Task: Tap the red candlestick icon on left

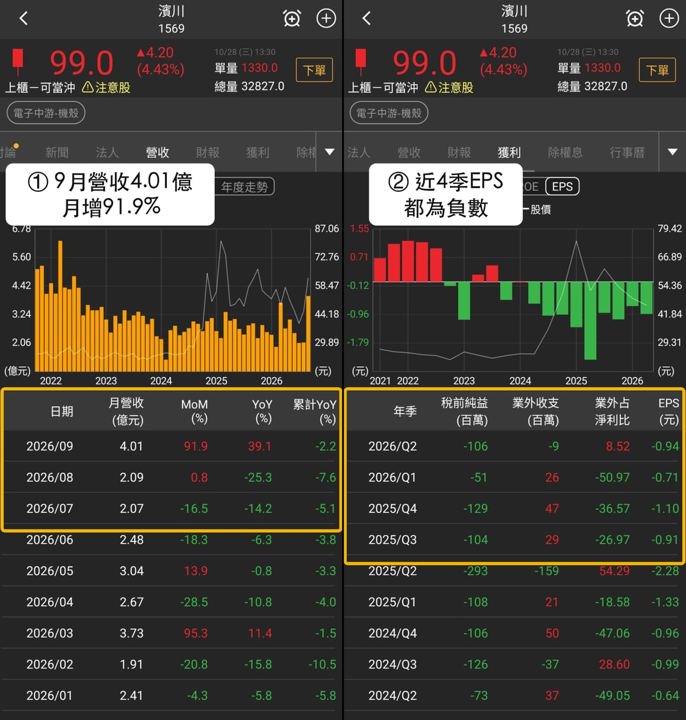Action: click(x=18, y=61)
